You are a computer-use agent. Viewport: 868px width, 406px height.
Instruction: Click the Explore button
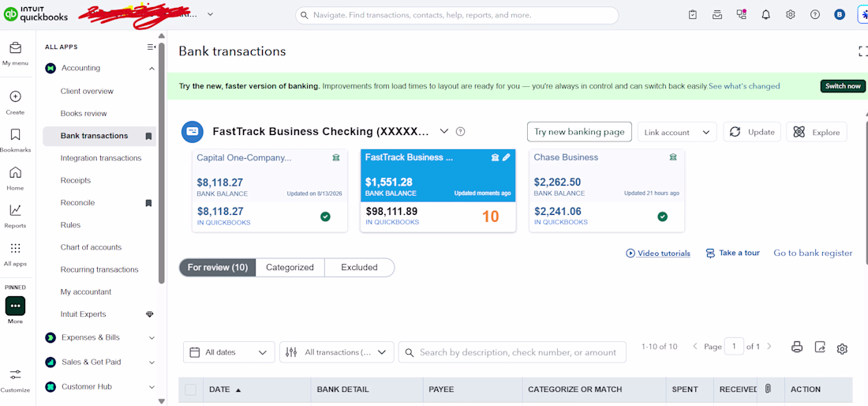coord(817,132)
